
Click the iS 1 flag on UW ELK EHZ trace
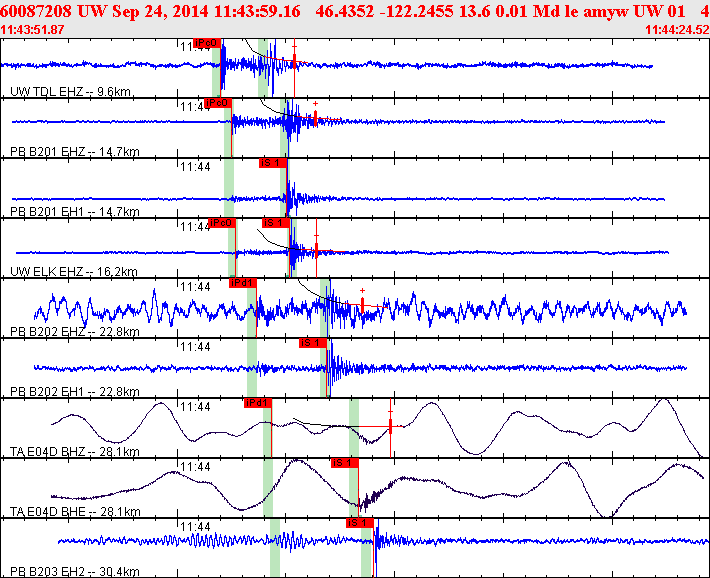click(274, 223)
